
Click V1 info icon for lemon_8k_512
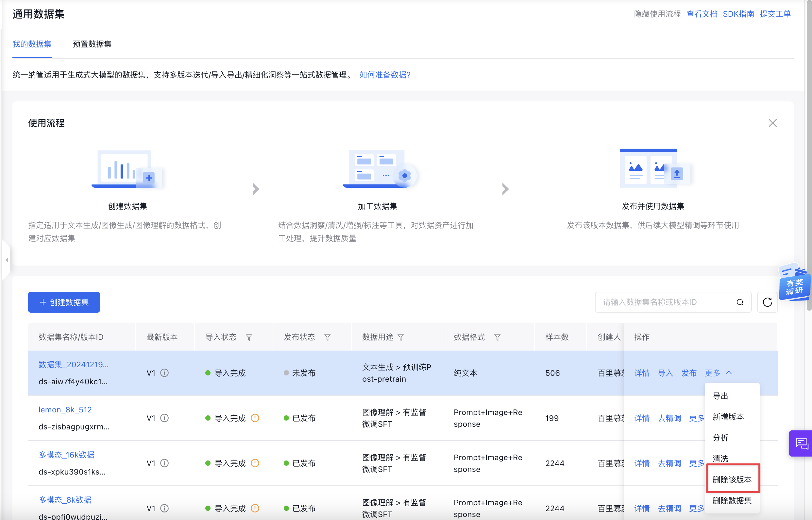point(164,418)
